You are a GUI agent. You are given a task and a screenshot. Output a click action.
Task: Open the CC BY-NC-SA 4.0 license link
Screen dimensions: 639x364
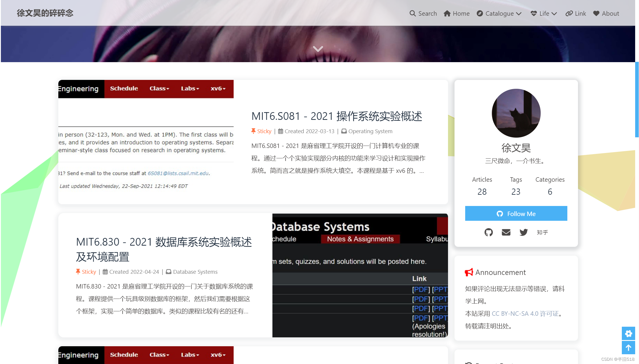pyautogui.click(x=525, y=313)
